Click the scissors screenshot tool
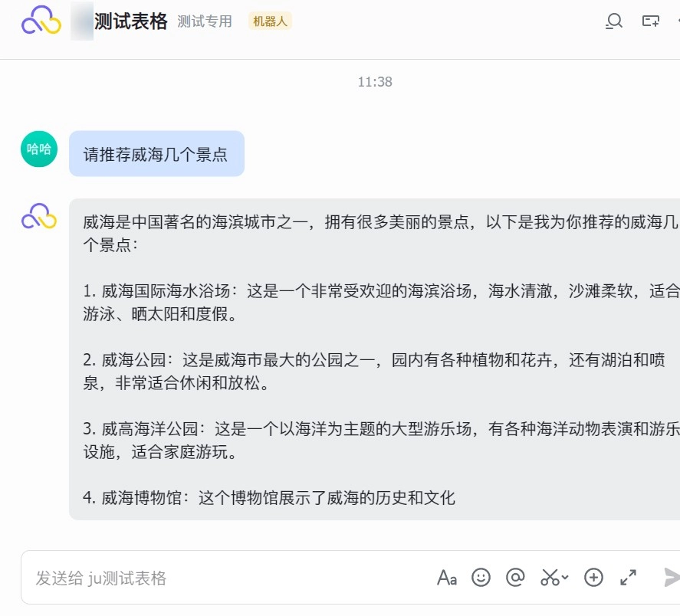The height and width of the screenshot is (616, 680). (x=550, y=578)
